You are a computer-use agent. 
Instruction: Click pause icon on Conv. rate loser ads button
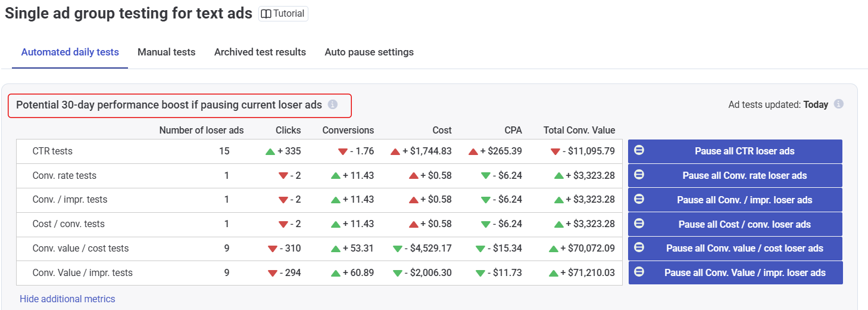pyautogui.click(x=639, y=175)
